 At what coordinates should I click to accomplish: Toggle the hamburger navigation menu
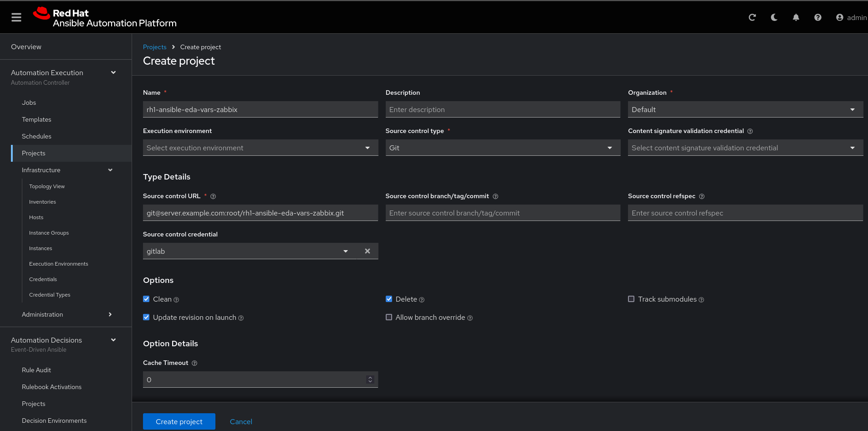click(16, 17)
